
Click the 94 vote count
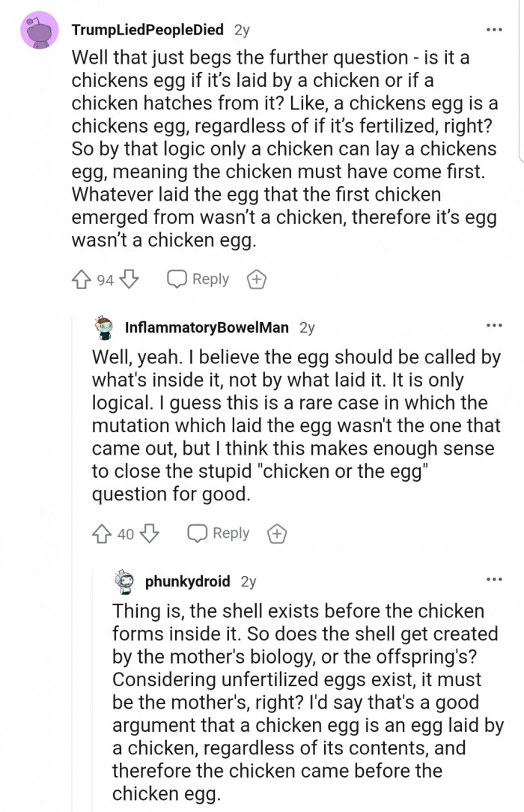coord(106,280)
